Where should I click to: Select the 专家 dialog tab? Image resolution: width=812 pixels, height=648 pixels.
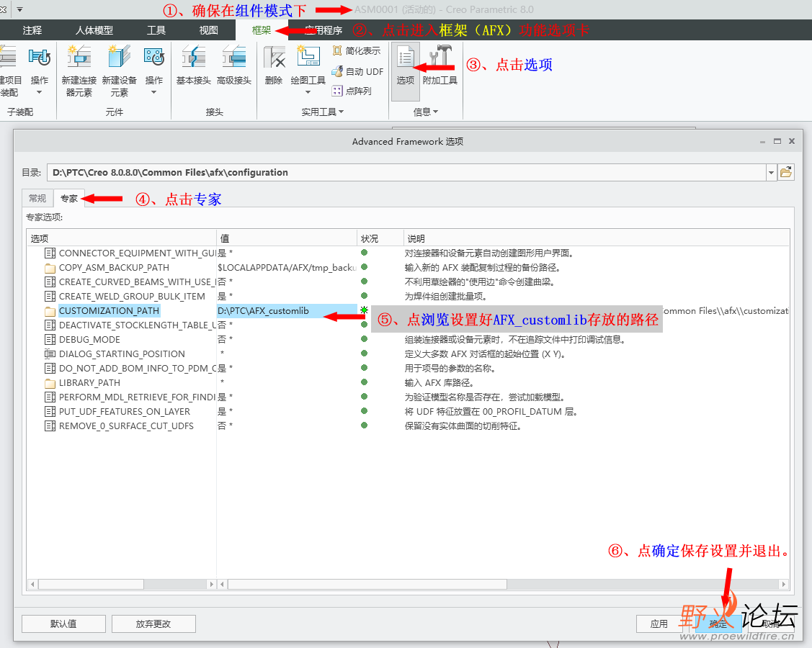point(68,198)
